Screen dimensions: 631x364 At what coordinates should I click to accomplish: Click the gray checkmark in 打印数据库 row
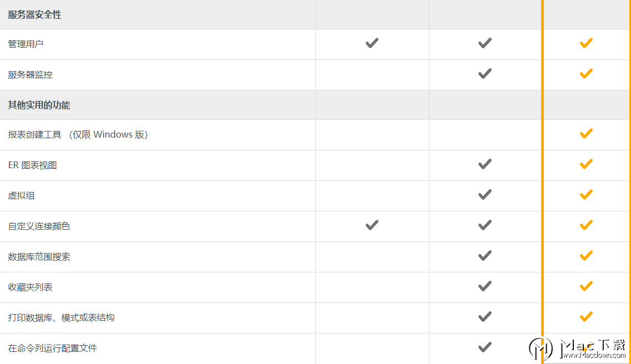click(484, 317)
